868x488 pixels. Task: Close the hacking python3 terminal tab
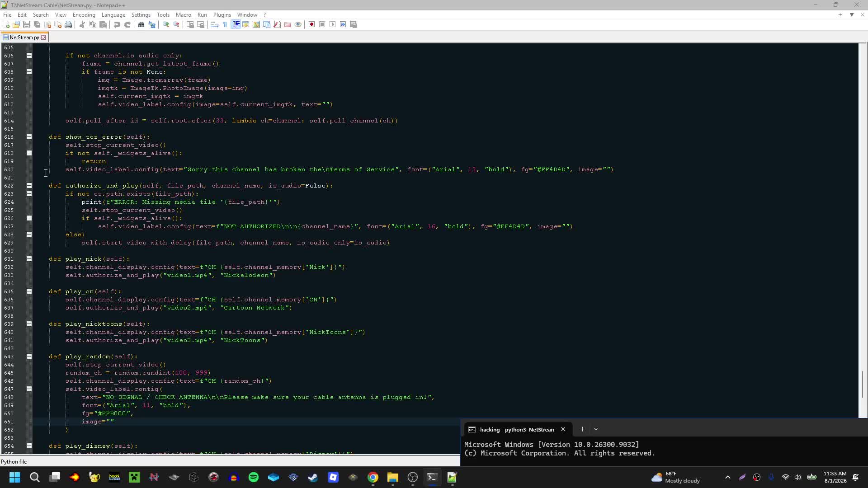click(563, 429)
